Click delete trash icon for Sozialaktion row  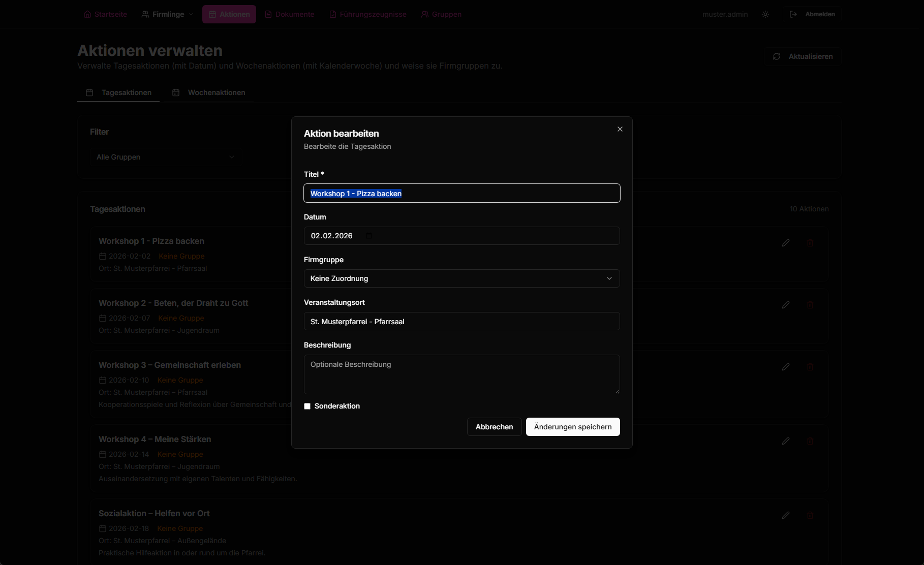click(x=810, y=516)
